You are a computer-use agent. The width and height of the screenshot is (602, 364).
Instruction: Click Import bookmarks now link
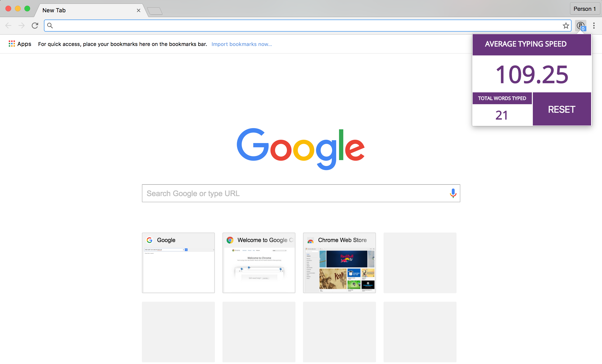click(241, 44)
